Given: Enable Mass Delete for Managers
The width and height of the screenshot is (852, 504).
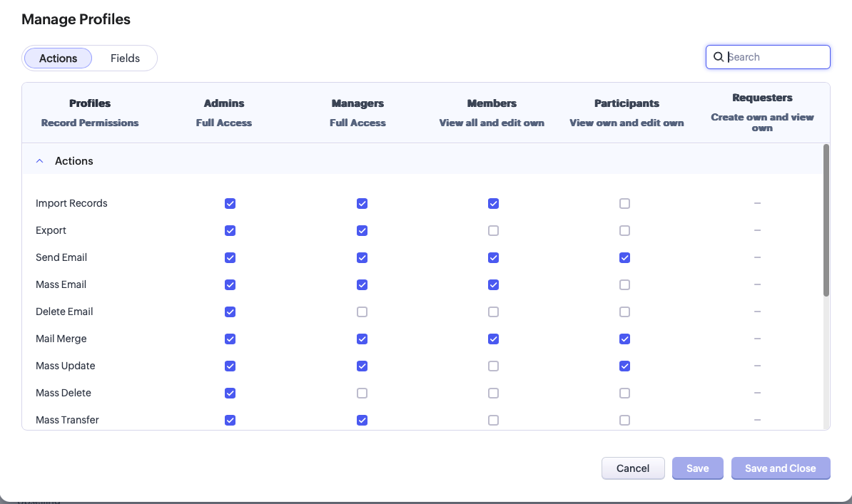Looking at the screenshot, I should coord(362,394).
